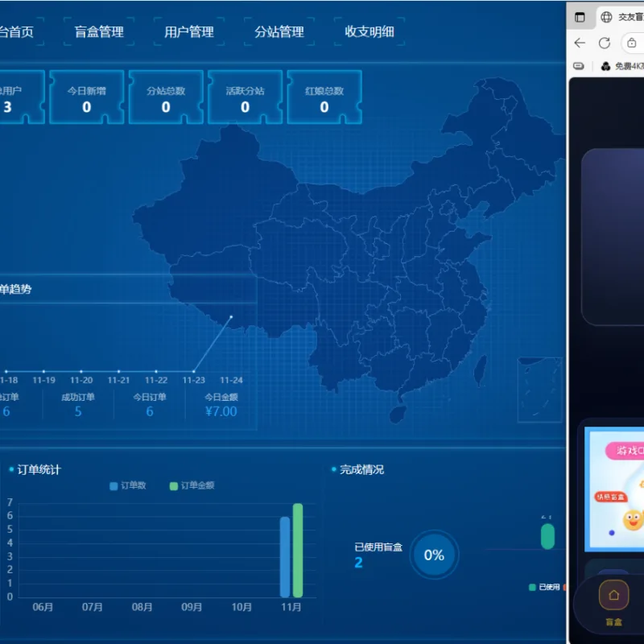Image resolution: width=644 pixels, height=644 pixels.
Task: Tap the 盲盒 home icon in mobile nav
Action: tap(613, 595)
